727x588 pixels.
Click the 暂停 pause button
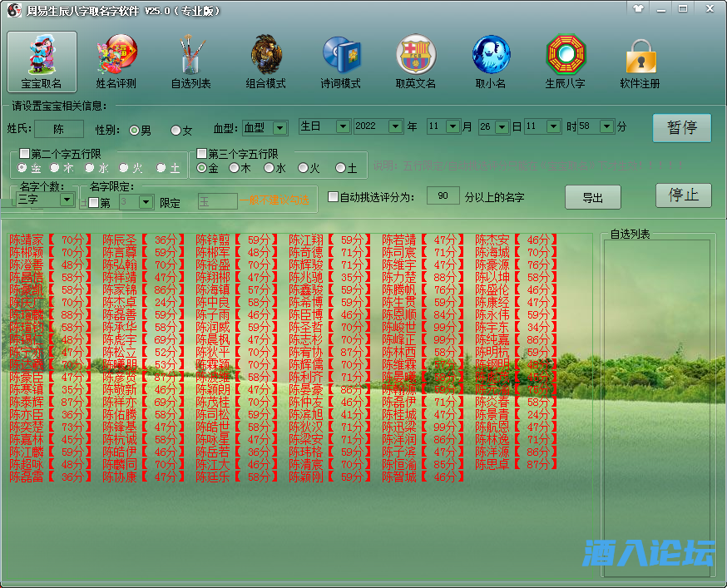click(682, 128)
